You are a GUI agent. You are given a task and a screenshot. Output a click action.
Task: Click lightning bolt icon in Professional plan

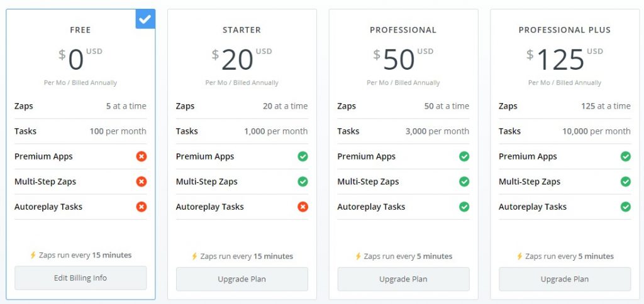(358, 256)
